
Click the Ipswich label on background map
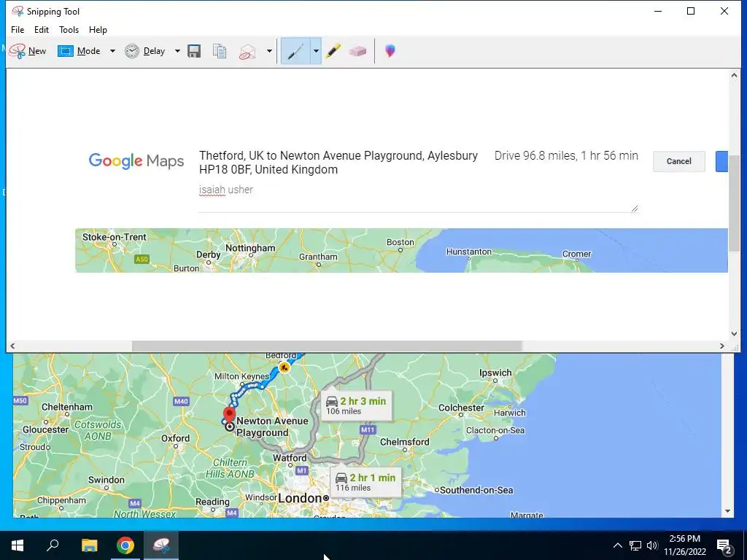(495, 373)
